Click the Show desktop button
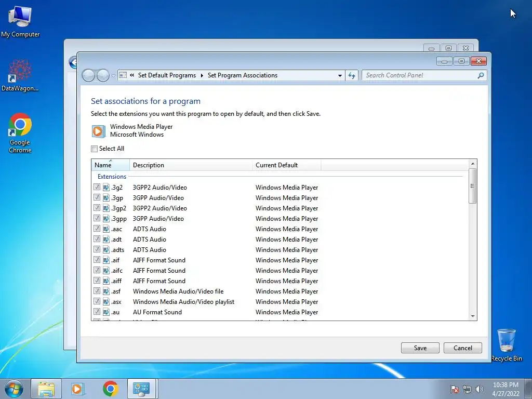Viewport: 532px width, 399px height. 528,389
